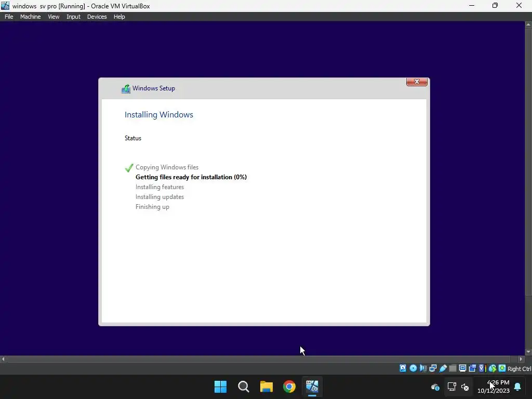Click the vertical scrollbar up arrow

(x=528, y=24)
